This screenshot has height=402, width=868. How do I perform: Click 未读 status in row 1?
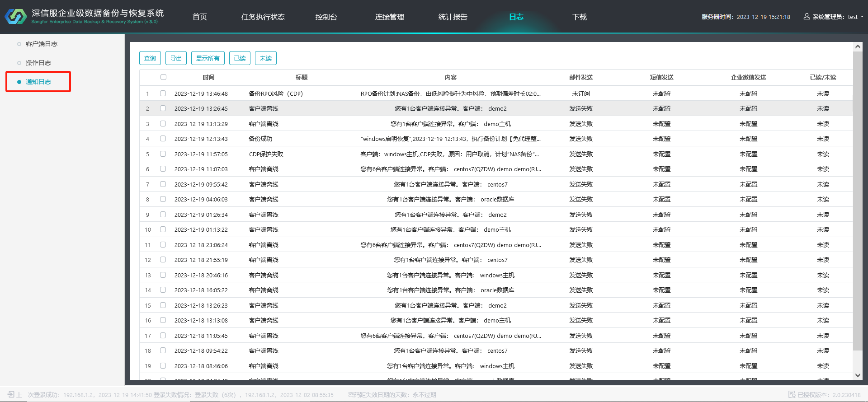point(823,93)
